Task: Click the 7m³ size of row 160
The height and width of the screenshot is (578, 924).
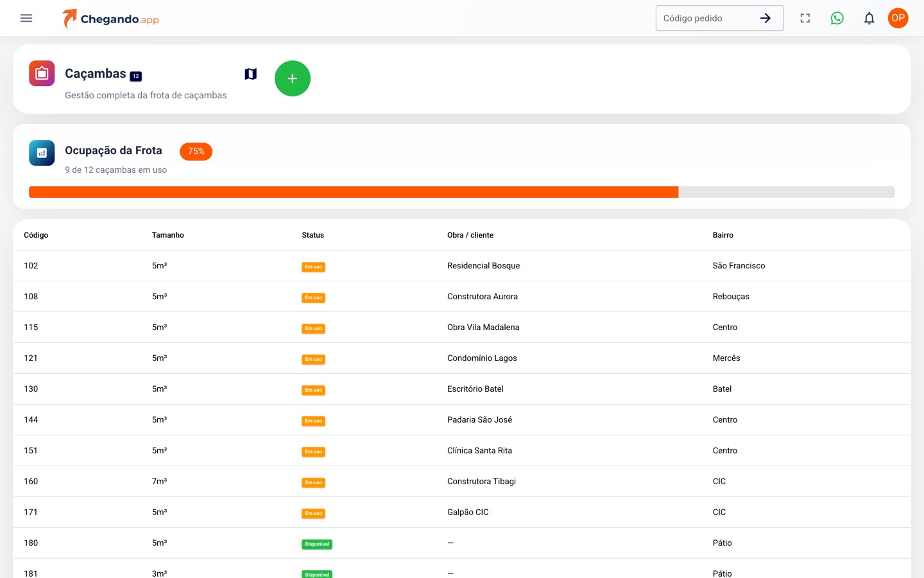Action: pyautogui.click(x=159, y=482)
